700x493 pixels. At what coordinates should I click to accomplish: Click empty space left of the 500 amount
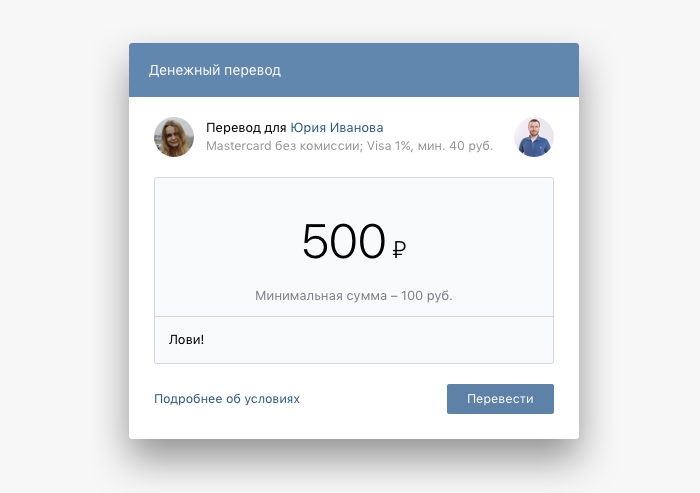click(x=220, y=240)
